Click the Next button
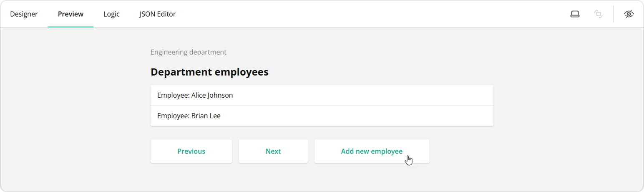Screen dimensions: 644x192 coord(273,151)
